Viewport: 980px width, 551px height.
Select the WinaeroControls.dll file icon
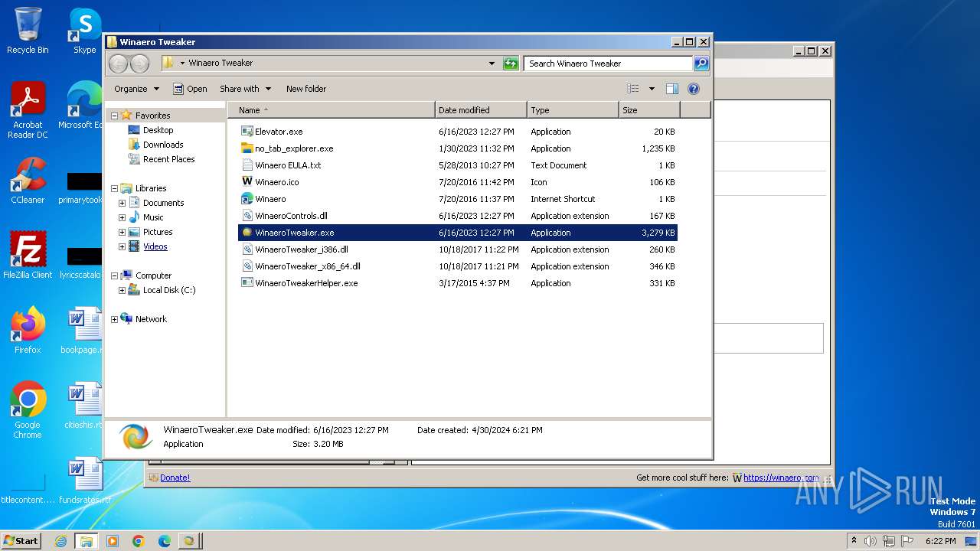click(247, 216)
